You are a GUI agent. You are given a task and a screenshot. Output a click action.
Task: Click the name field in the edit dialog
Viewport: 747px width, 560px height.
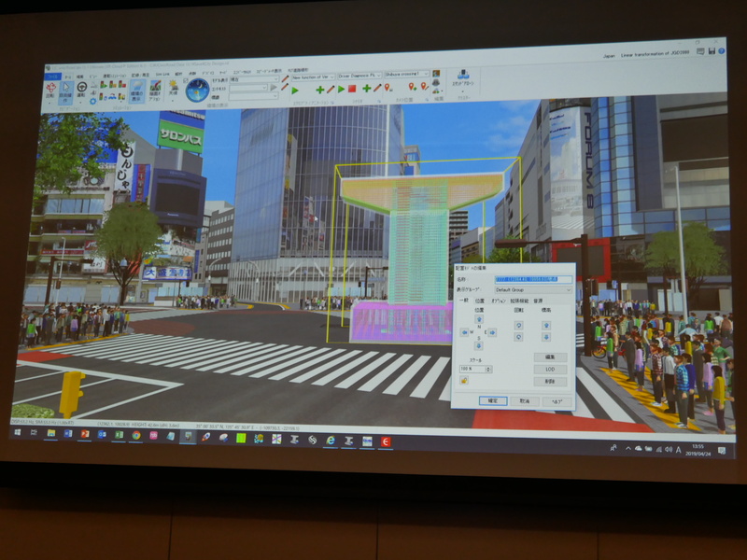(533, 279)
